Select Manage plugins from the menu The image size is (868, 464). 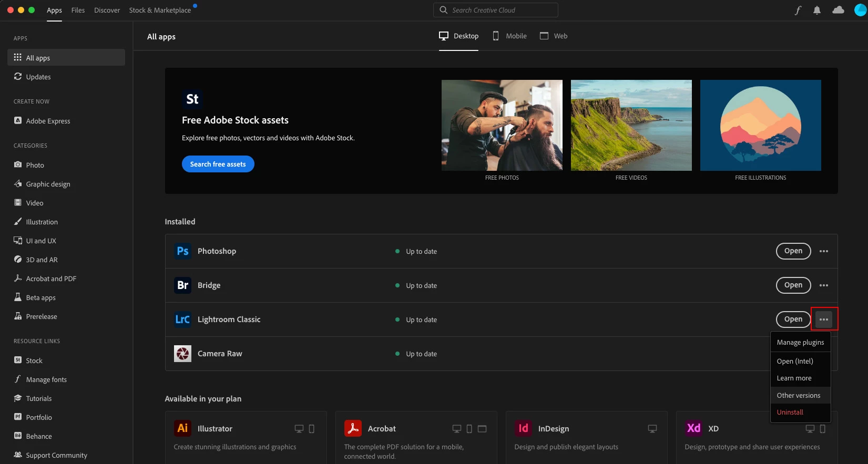click(x=801, y=343)
